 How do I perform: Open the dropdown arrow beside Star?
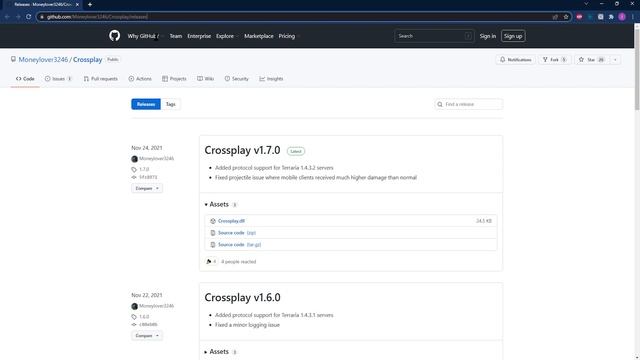coord(615,60)
